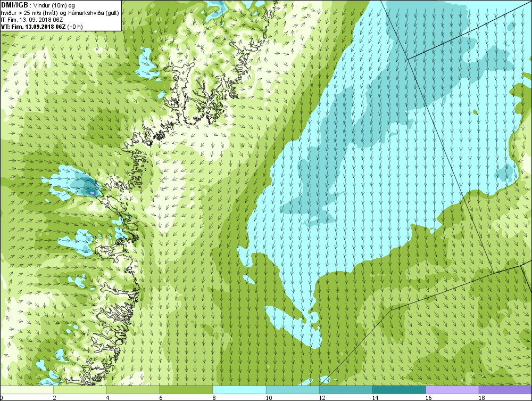Viewport: 532px width, 401px height.
Task: Click the 'IT: Fim. 13. 09. 2018 06Z' line
Action: [x=32, y=20]
